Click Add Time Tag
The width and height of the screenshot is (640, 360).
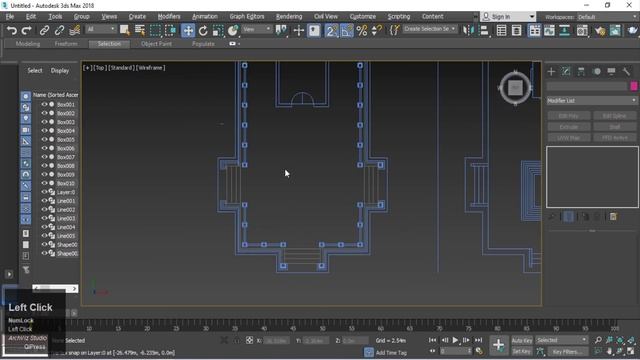click(391, 352)
